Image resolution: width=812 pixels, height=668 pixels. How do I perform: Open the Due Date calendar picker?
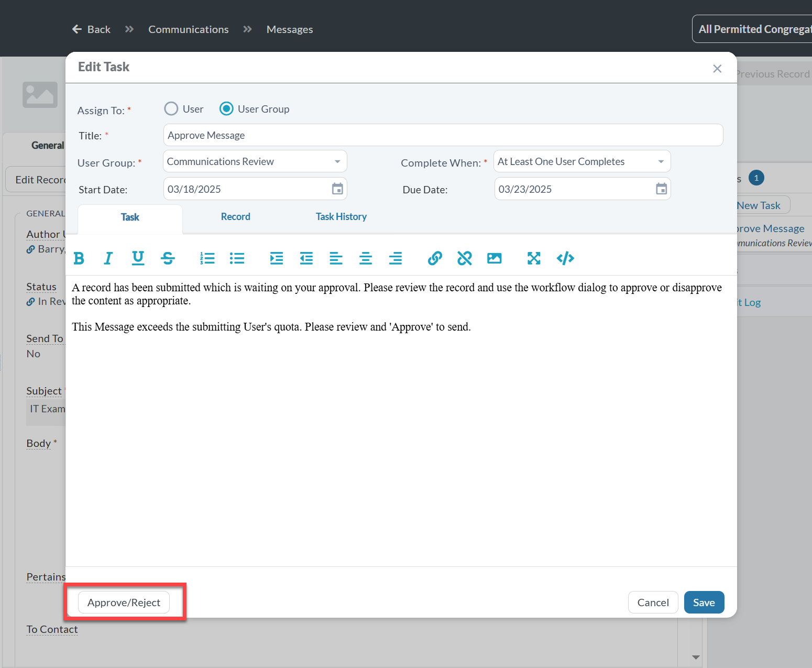(x=661, y=189)
